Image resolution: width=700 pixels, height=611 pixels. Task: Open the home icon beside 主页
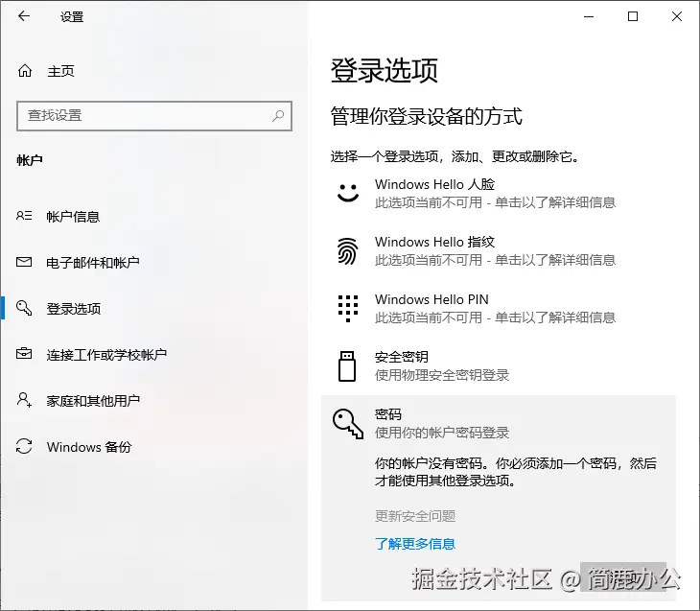(25, 71)
